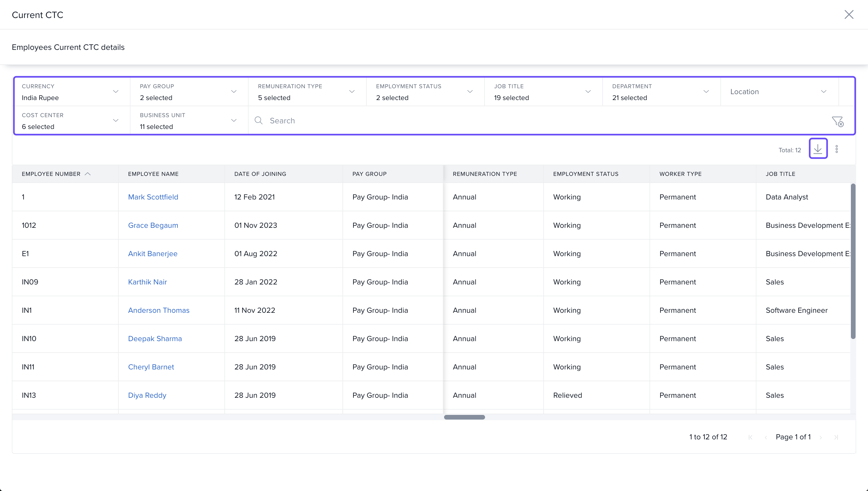Click the horizontal table scrollbar thumb
This screenshot has width=868, height=491.
[464, 417]
